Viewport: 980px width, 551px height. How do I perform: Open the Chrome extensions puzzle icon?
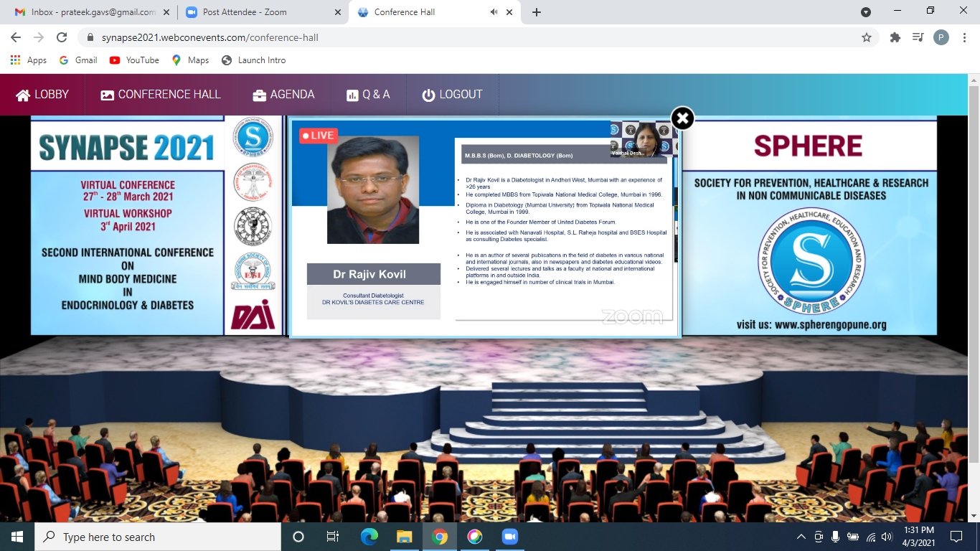895,37
